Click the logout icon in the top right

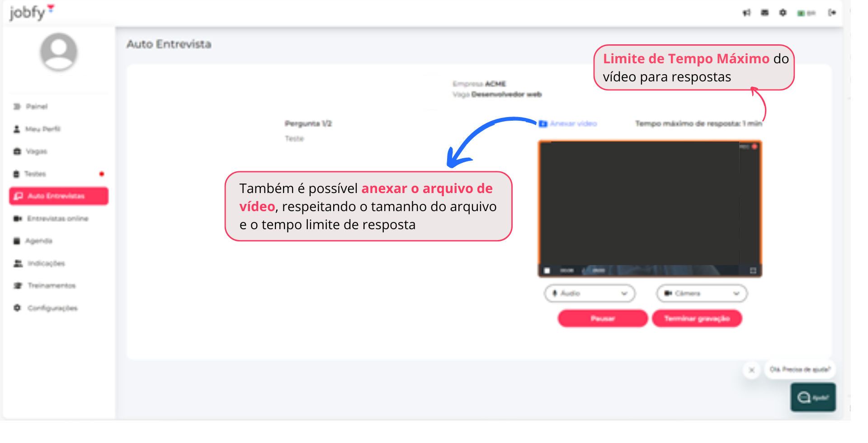[x=832, y=13]
